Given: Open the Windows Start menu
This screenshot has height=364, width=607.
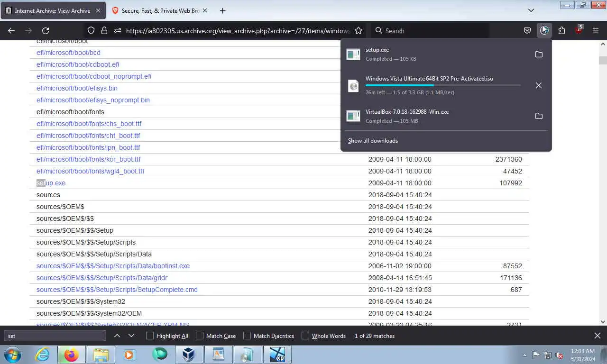Looking at the screenshot, I should click(x=12, y=355).
